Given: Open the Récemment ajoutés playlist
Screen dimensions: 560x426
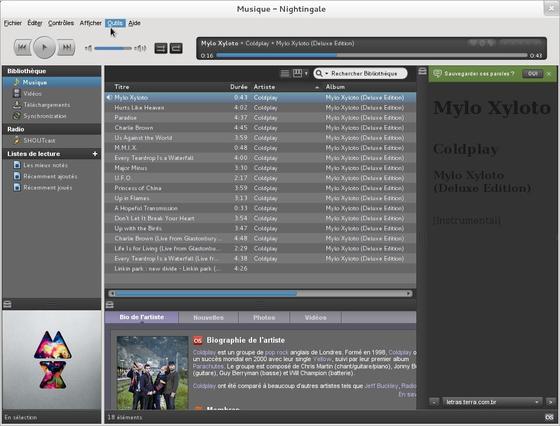Looking at the screenshot, I should click(x=52, y=176).
